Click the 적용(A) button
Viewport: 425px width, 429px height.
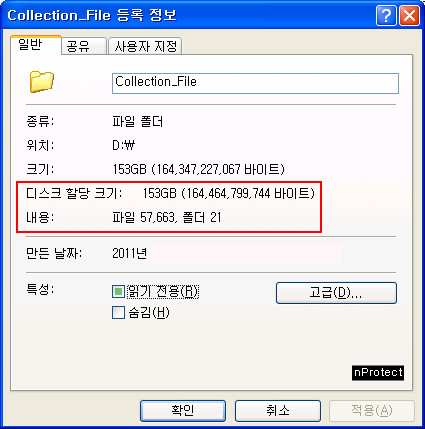click(372, 411)
